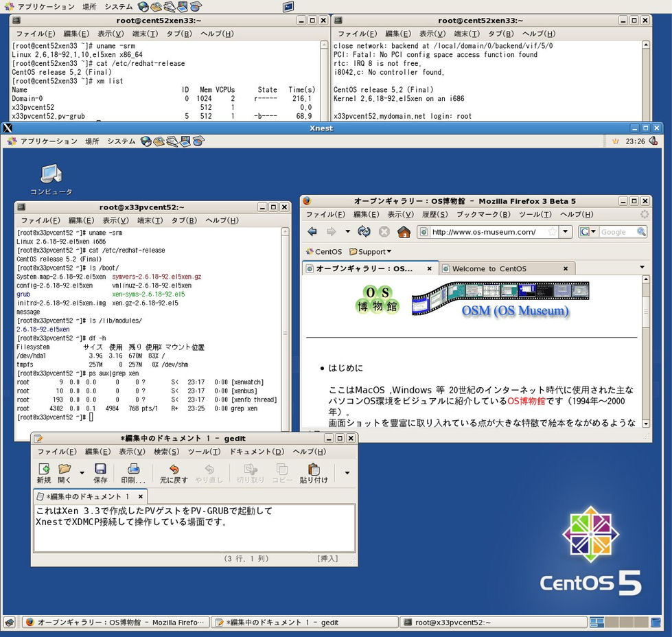Viewport: 672px width, 637px height.
Task: Click gedit 新規 new document icon
Action: point(44,473)
